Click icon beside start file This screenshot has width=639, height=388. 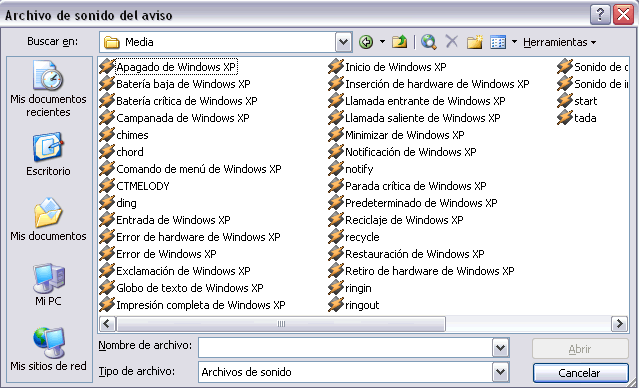point(565,101)
